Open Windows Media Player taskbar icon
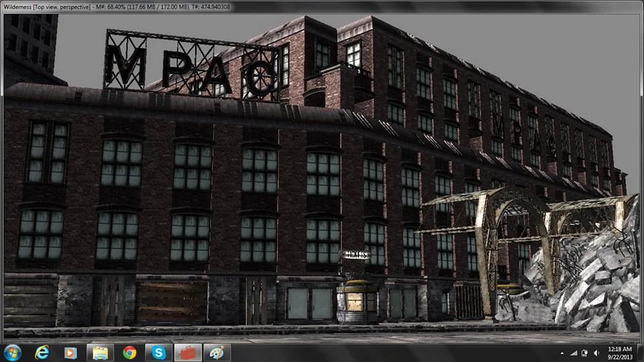 point(70,353)
